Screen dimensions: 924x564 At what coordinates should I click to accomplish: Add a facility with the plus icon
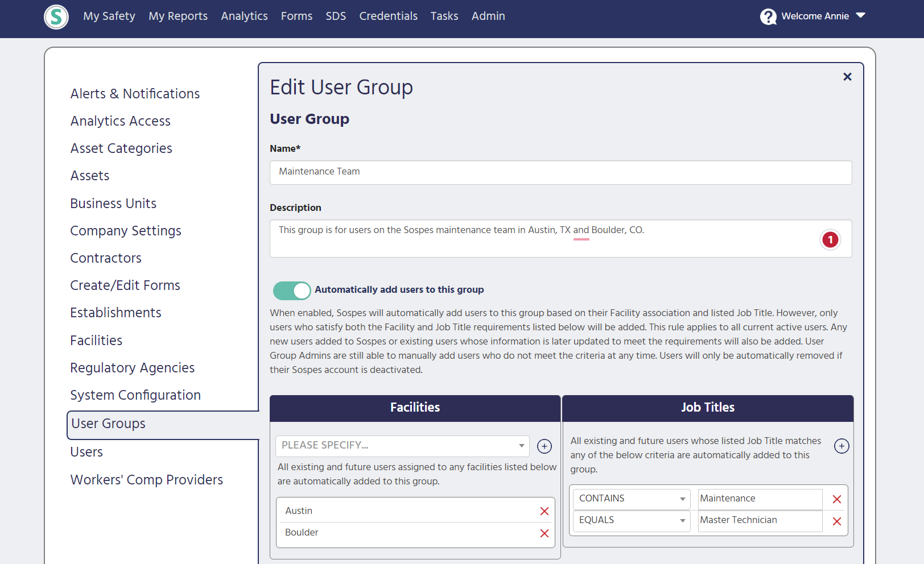pos(544,446)
